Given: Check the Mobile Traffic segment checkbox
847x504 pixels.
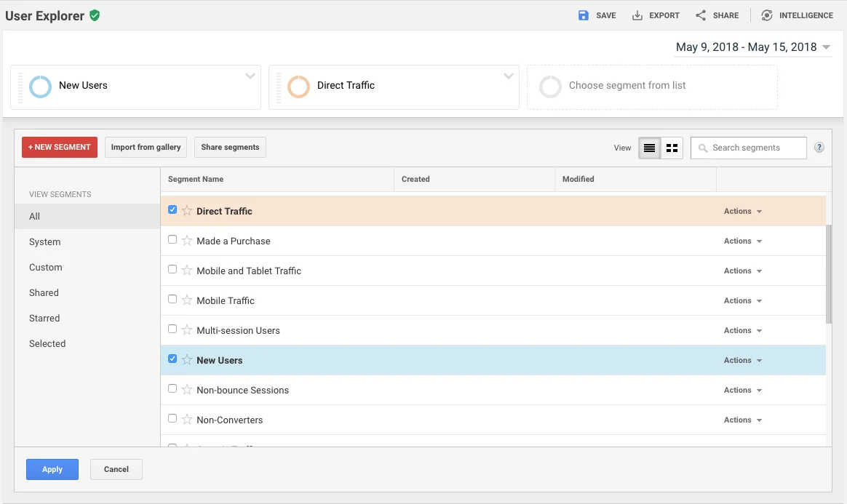Looking at the screenshot, I should (172, 299).
